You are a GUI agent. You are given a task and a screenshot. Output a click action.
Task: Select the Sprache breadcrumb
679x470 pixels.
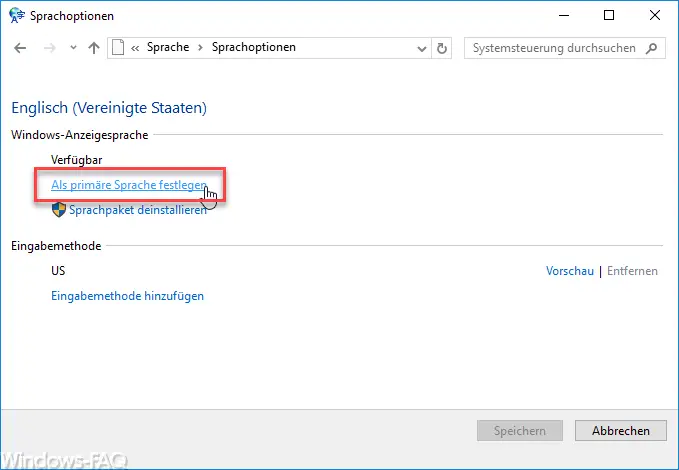click(168, 47)
